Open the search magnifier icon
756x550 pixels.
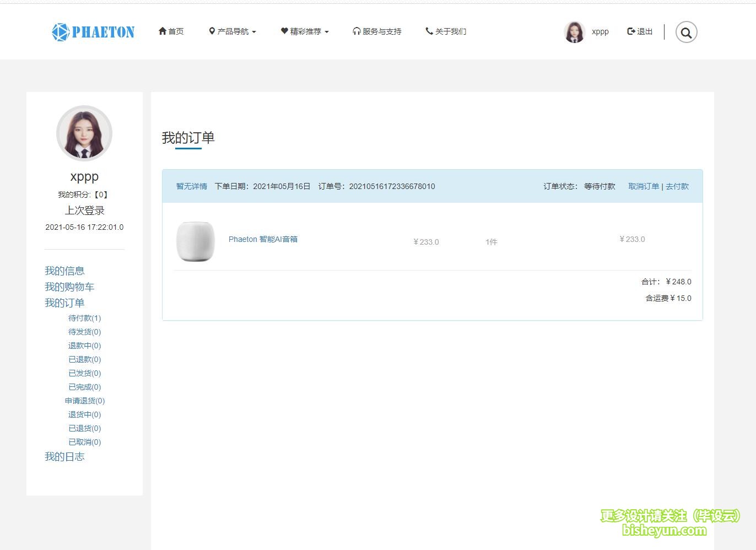(x=686, y=33)
